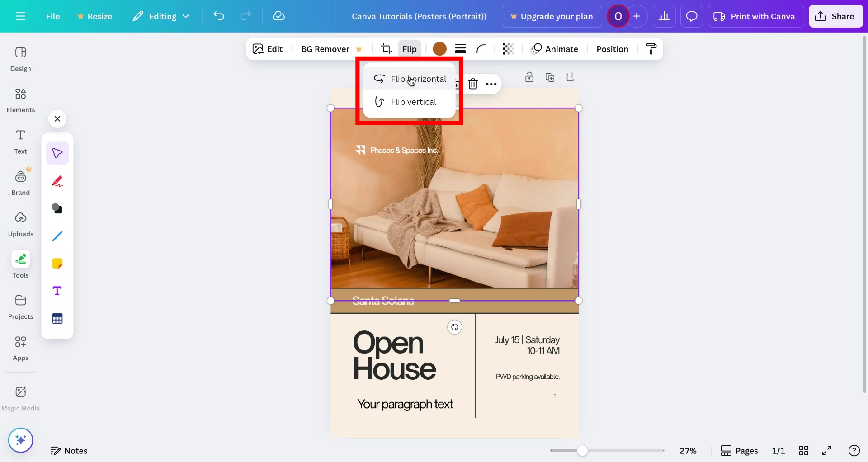
Task: Lock the selected image element
Action: click(x=529, y=77)
